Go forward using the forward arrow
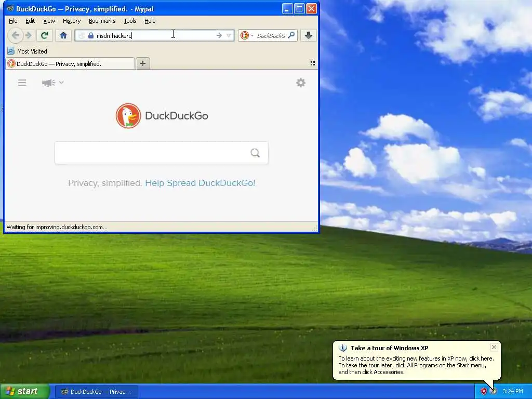Viewport: 532px width, 399px height. pyautogui.click(x=29, y=35)
